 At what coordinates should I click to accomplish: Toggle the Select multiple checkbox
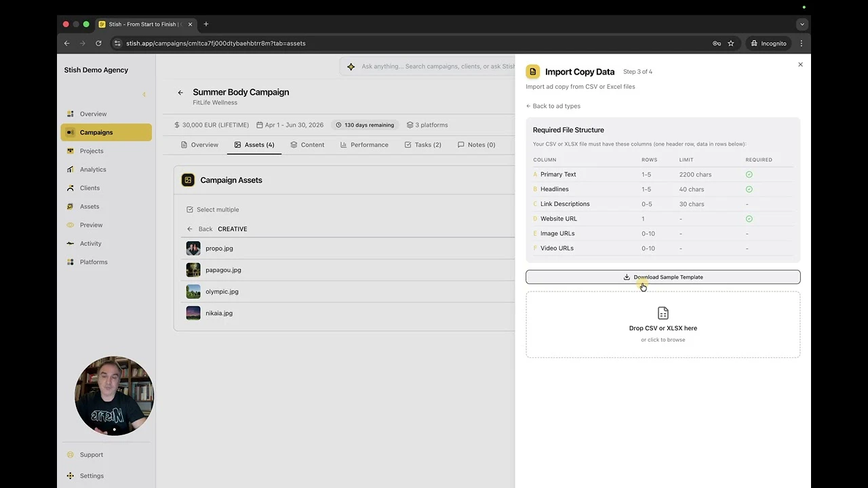pos(190,209)
